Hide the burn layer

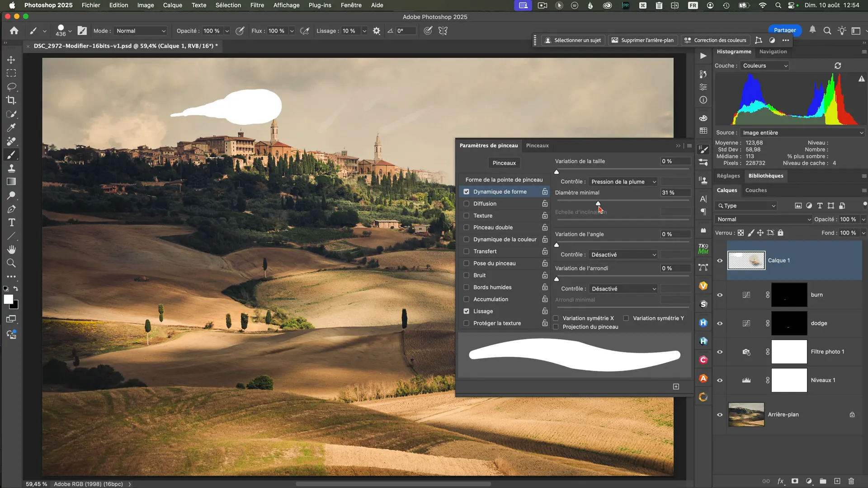pos(720,295)
